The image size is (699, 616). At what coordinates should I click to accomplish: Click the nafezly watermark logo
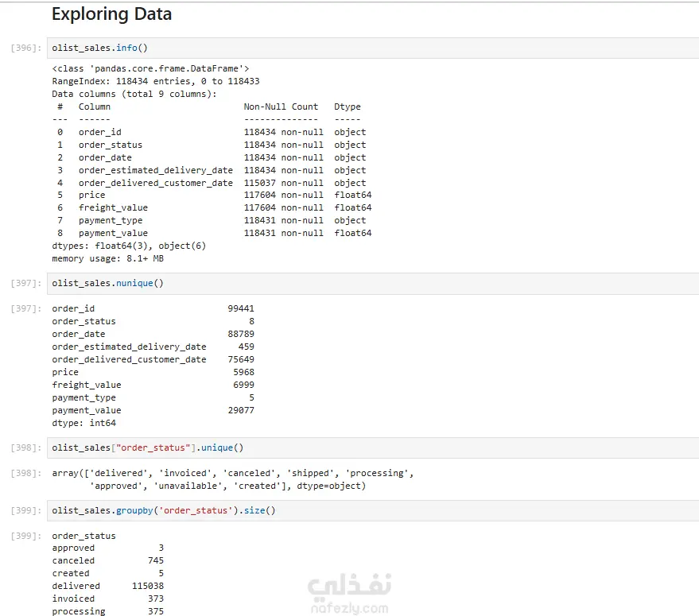click(x=349, y=594)
